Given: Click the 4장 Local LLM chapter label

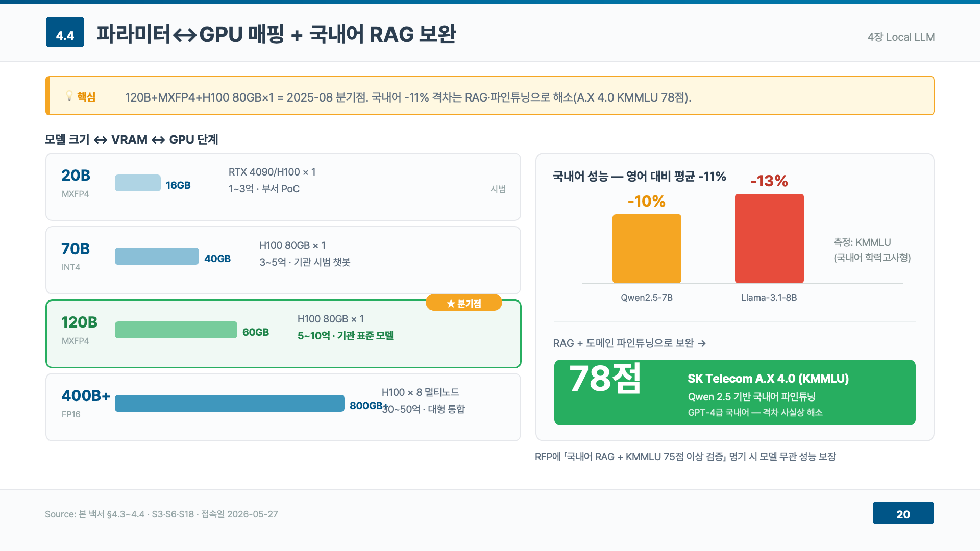Looking at the screenshot, I should [901, 37].
